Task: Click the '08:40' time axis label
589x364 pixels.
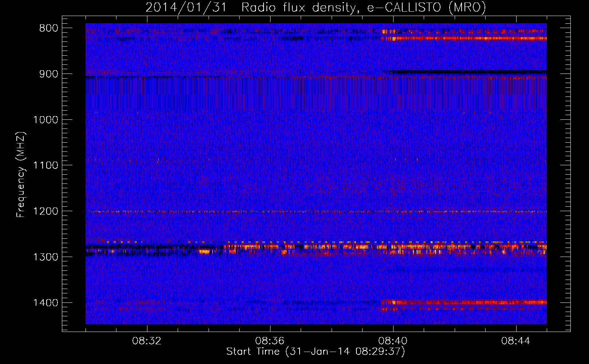Action: click(x=393, y=341)
